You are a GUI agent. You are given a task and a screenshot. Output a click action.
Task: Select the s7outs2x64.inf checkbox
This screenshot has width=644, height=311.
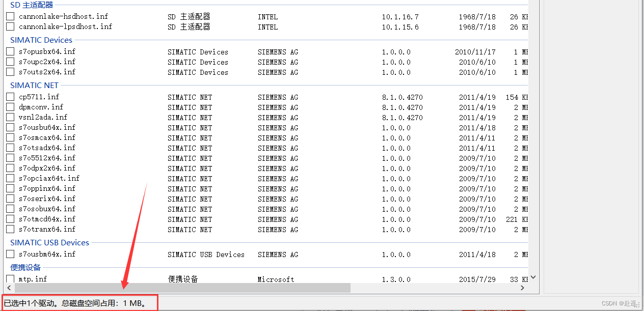click(x=10, y=72)
